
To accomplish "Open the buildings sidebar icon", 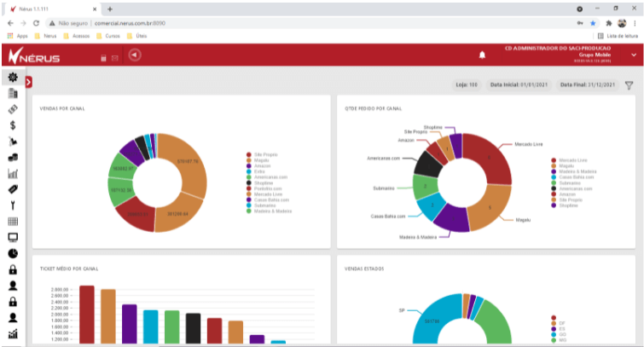I will click(13, 93).
